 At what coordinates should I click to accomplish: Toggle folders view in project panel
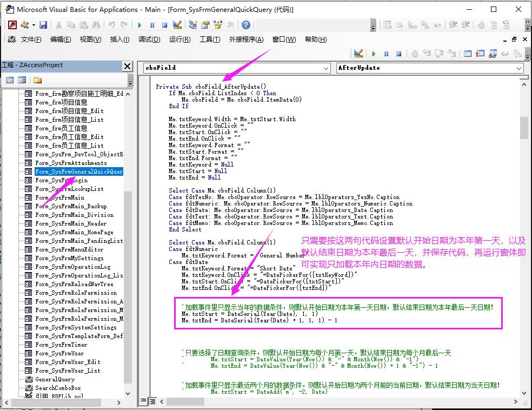click(37, 80)
